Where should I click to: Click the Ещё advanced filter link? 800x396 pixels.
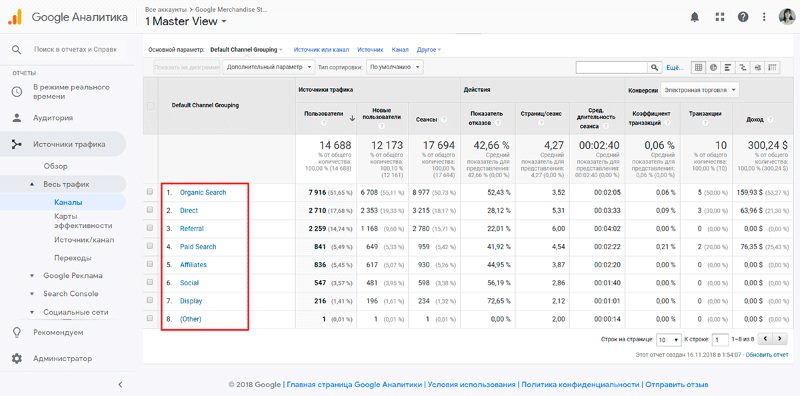click(x=674, y=67)
